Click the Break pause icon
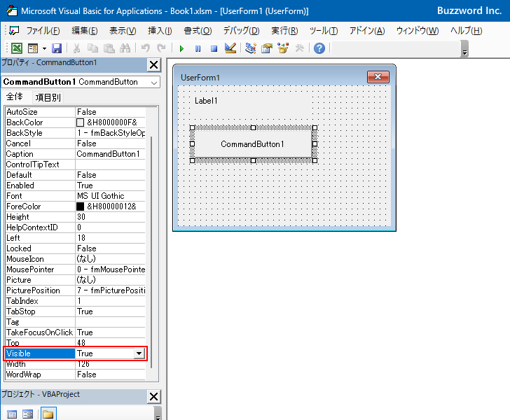This screenshot has width=510, height=420. (x=198, y=49)
